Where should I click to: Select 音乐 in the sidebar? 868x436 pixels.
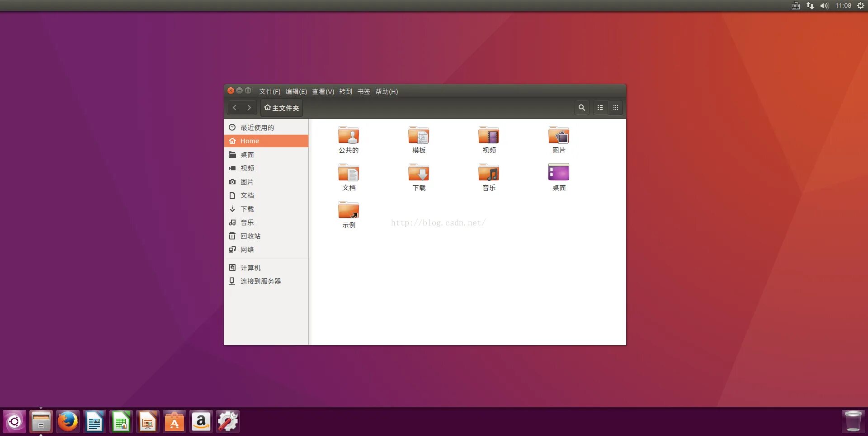pos(266,222)
